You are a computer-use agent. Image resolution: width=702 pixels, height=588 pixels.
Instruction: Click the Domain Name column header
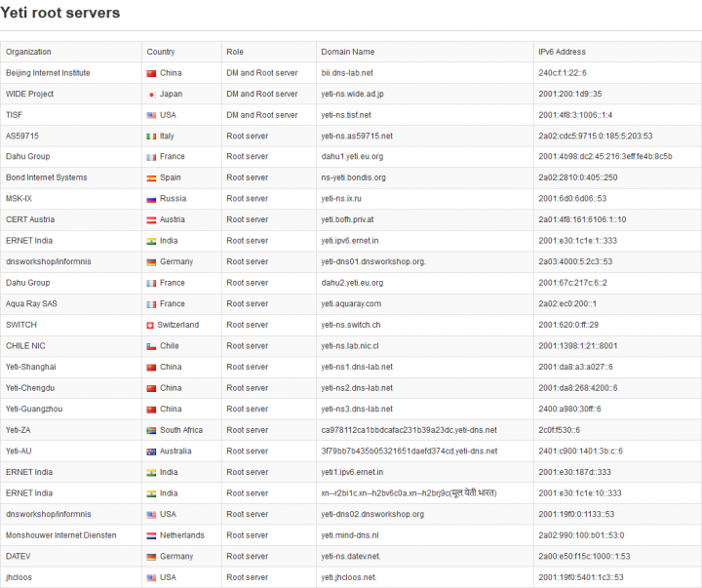[348, 52]
